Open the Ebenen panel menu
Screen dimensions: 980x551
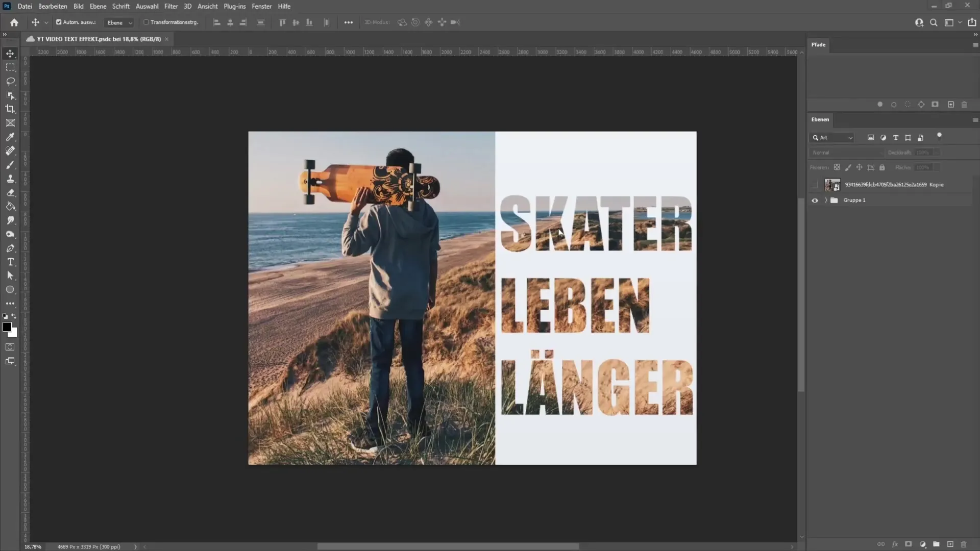pos(975,120)
